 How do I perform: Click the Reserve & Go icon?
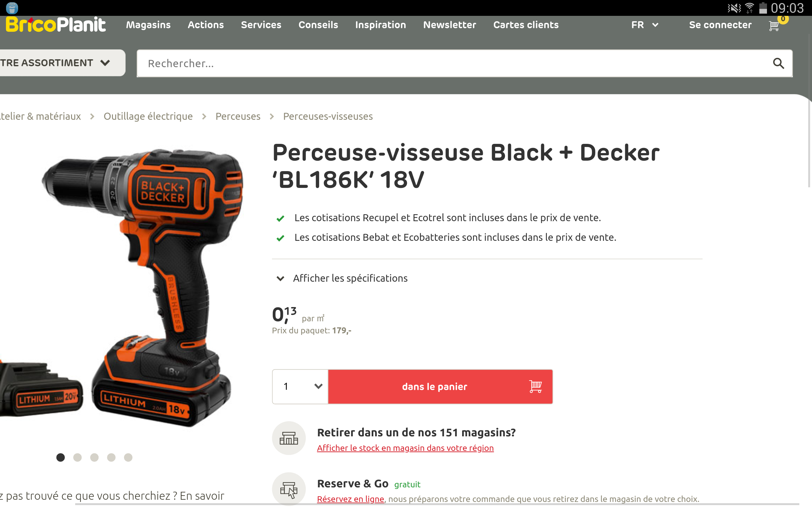(x=289, y=489)
